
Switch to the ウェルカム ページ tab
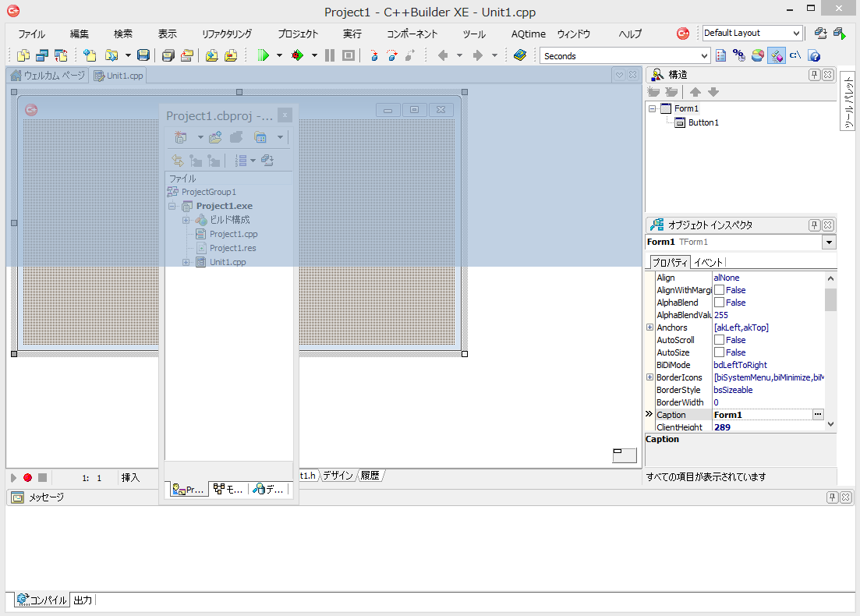point(47,76)
